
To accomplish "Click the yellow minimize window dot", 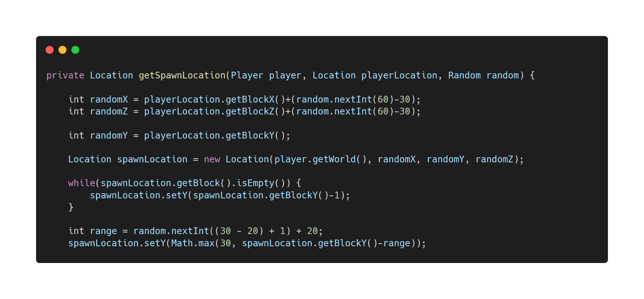I will click(62, 50).
